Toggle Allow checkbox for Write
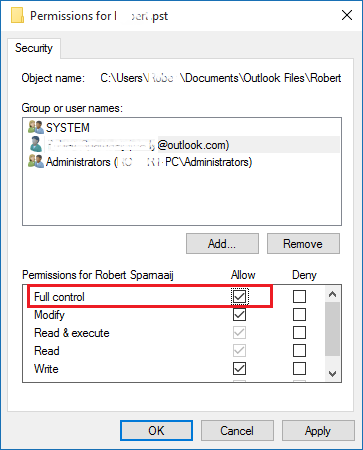The width and height of the screenshot is (363, 450). coord(239,368)
